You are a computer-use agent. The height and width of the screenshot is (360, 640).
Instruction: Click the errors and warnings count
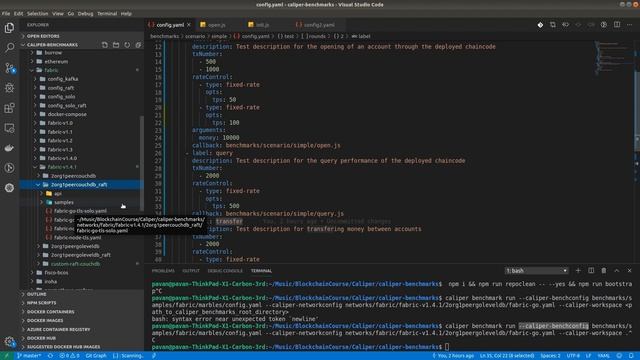69,356
